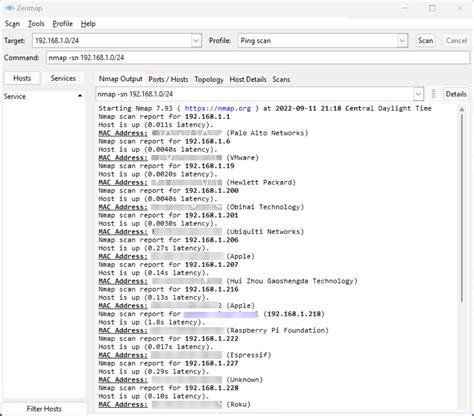Click the Host is up (1.8s latency) line
The width and height of the screenshot is (474, 416).
[152, 322]
